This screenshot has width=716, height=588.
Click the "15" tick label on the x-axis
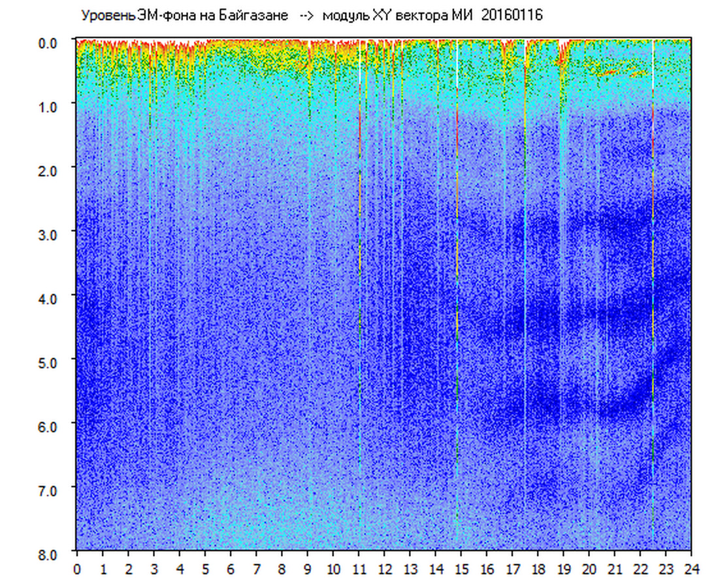point(461,569)
